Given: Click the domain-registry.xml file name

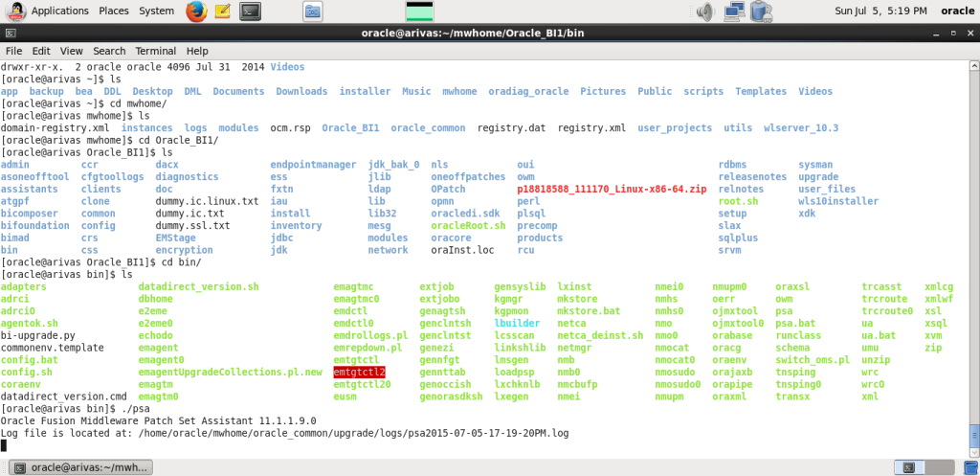Looking at the screenshot, I should point(55,127).
